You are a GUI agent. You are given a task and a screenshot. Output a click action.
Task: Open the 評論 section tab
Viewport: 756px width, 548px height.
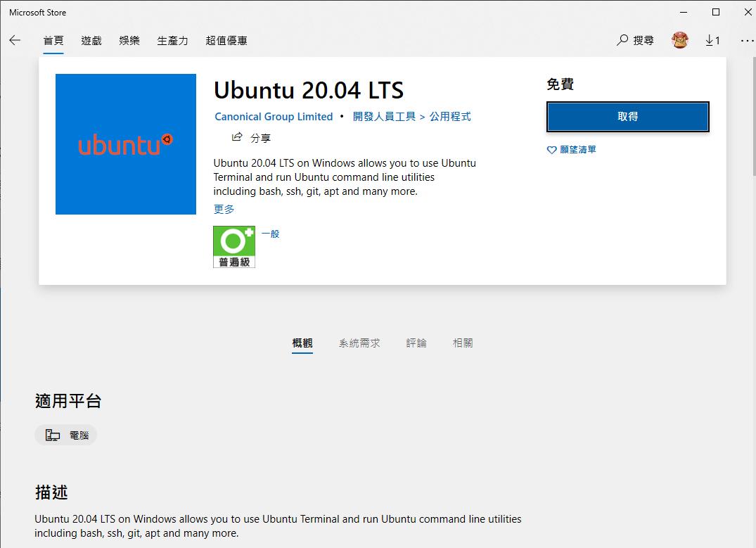[416, 343]
